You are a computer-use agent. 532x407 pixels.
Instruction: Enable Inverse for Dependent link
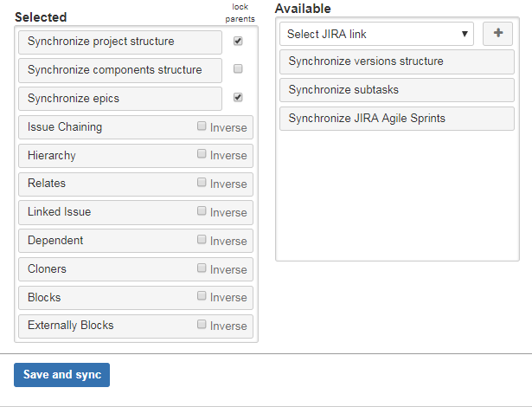(202, 240)
